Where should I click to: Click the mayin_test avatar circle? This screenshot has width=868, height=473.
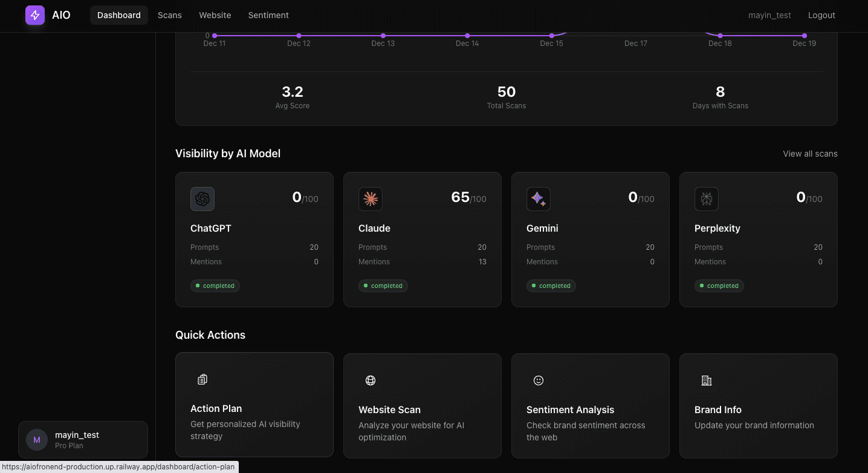pos(36,440)
